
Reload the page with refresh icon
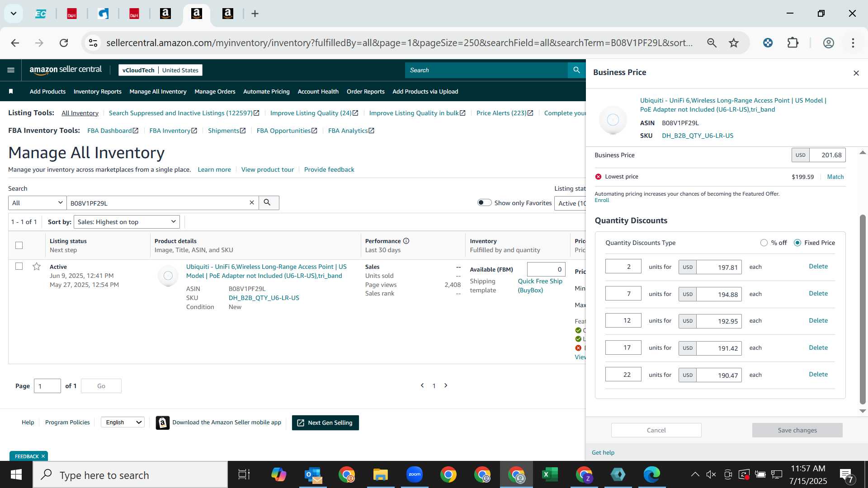(64, 43)
